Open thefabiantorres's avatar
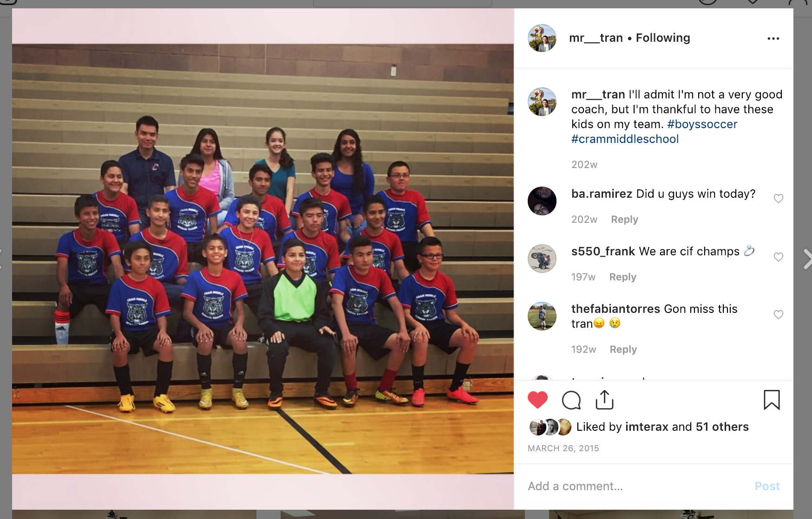The height and width of the screenshot is (519, 812). click(x=542, y=316)
